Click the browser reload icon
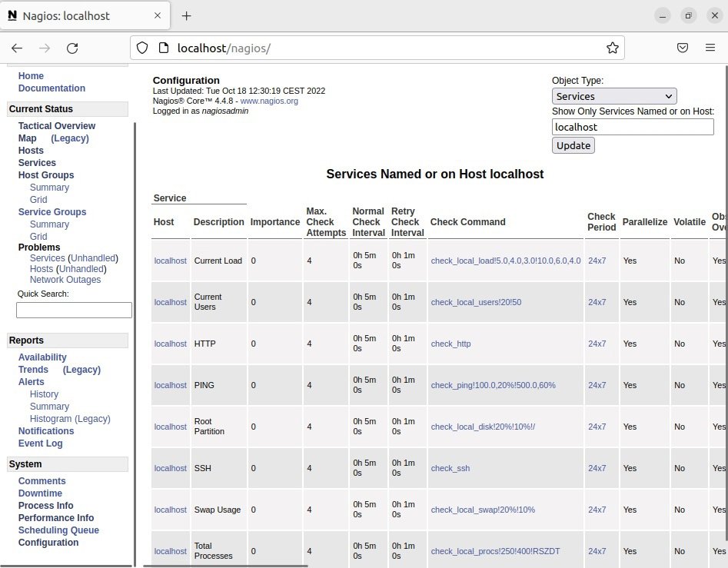This screenshot has height=568, width=728. [x=72, y=48]
